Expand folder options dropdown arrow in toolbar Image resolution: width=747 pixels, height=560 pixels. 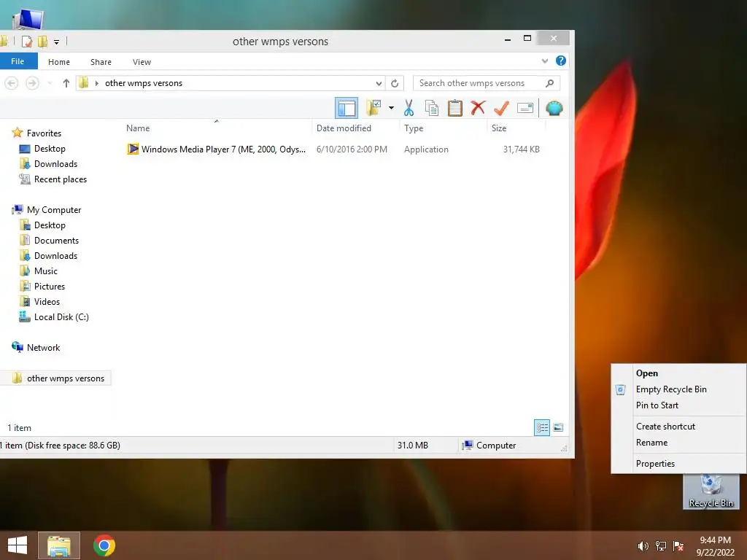391,108
